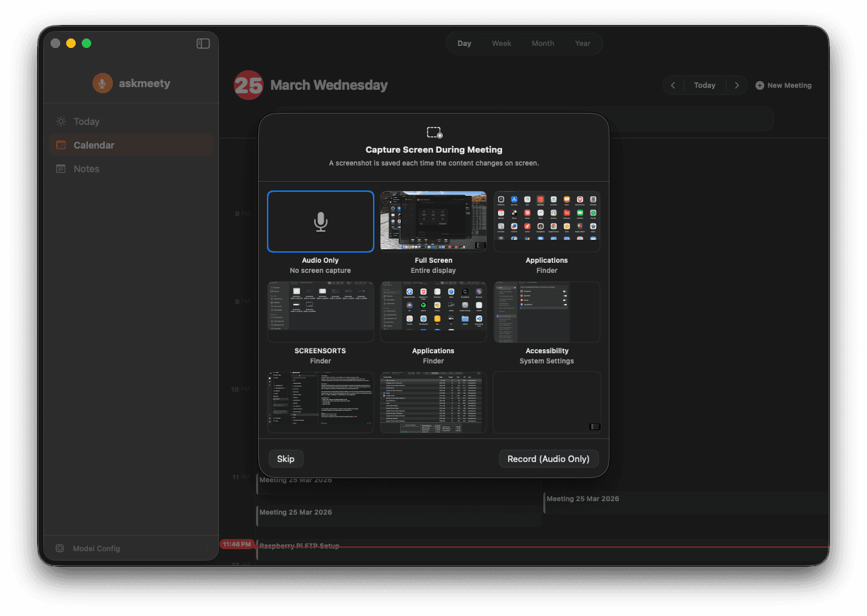Screen dimensions: 867x616
Task: Click the microphone icon on the Audio Only tile
Action: point(320,222)
